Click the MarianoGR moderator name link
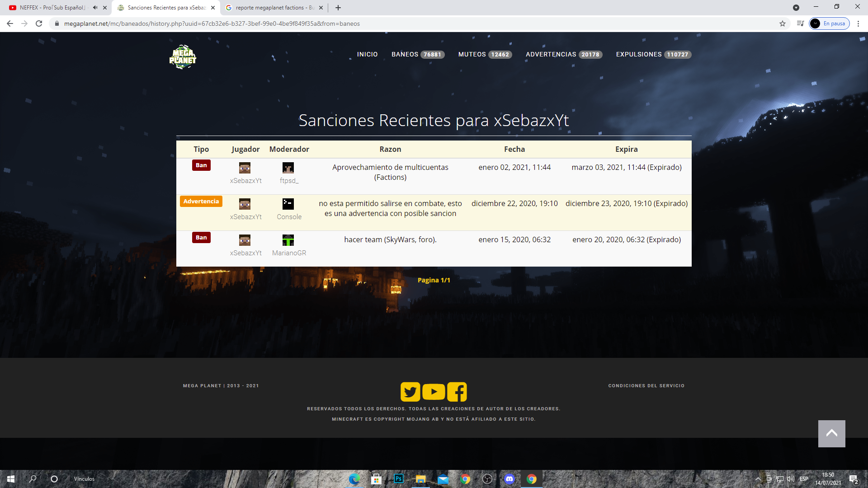The image size is (868, 488). coord(289,253)
